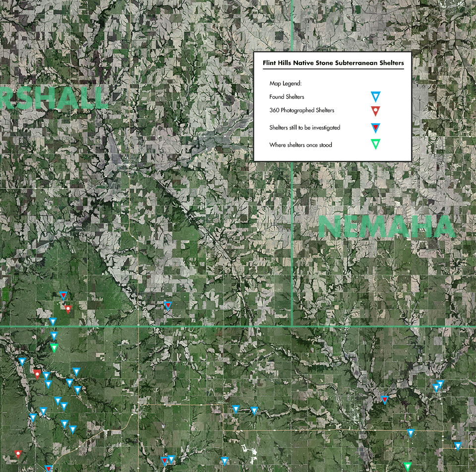This screenshot has height=472, width=476.
Task: Select the lone to-be-investigated marker in the map's center
Action: pyautogui.click(x=168, y=305)
